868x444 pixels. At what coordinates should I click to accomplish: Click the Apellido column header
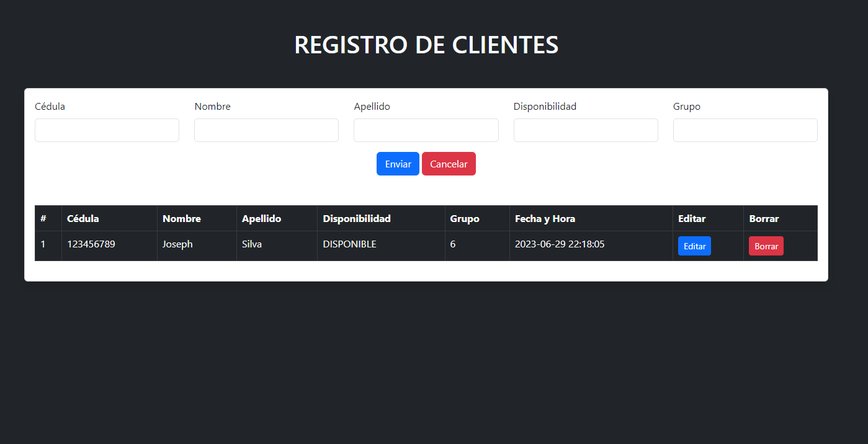click(277, 218)
